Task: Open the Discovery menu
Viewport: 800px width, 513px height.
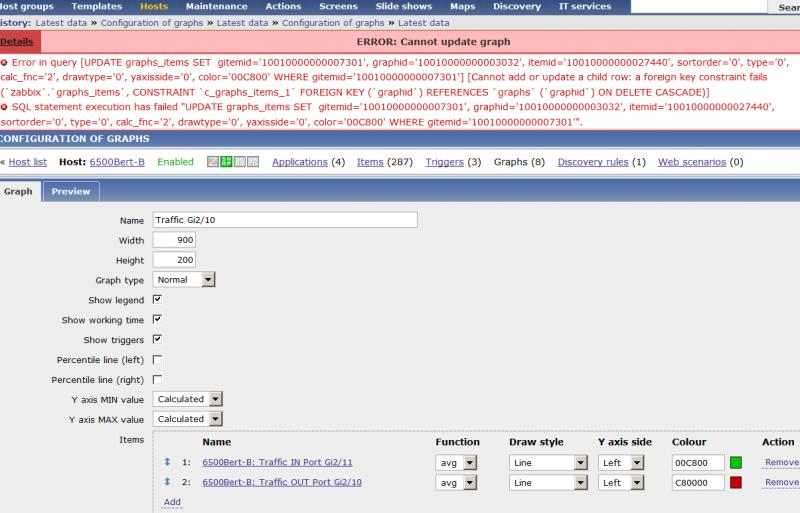Action: tap(517, 7)
